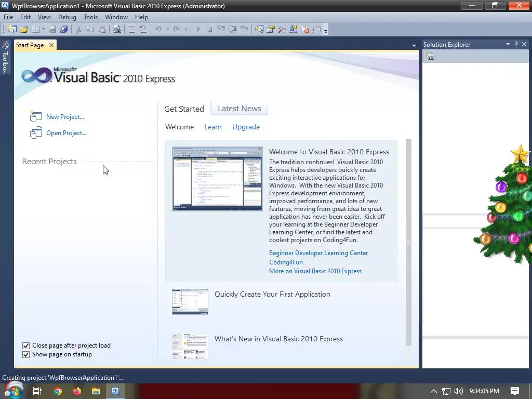Click the Start Page vertical scrollbar
Viewport: 532px width, 399px height.
coord(409,242)
